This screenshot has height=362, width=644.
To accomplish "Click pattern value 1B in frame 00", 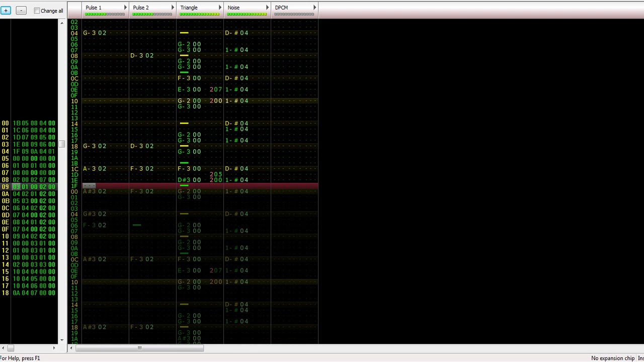I will (17, 123).
